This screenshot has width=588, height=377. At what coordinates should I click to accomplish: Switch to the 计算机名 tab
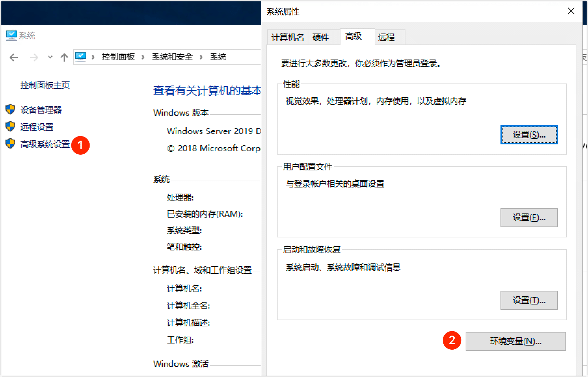(287, 37)
